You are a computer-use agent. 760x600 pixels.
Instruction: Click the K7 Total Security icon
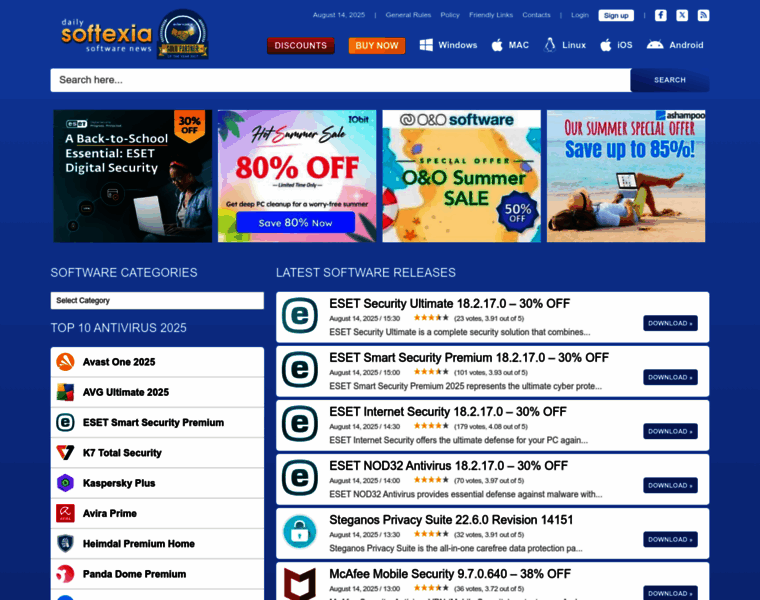click(x=65, y=453)
